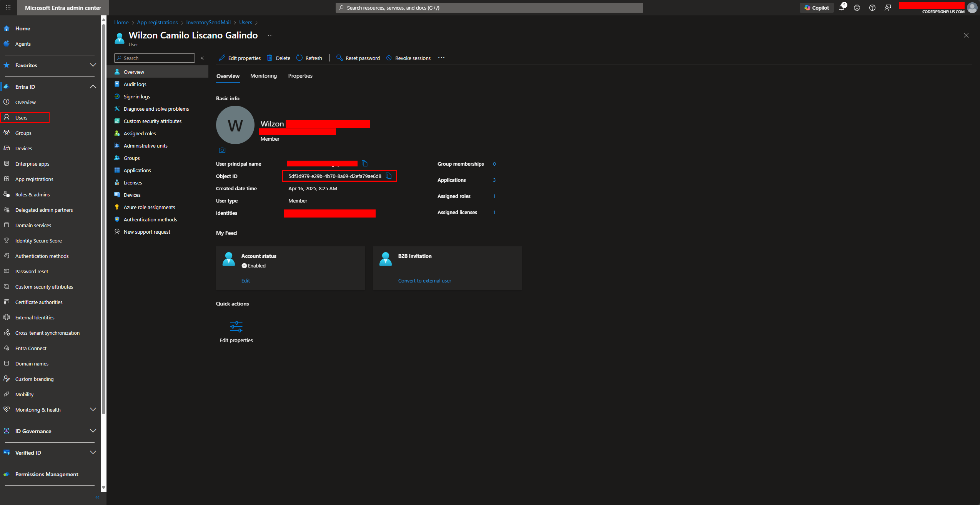This screenshot has width=980, height=505.
Task: Open the app launcher waffle icon
Action: point(8,7)
